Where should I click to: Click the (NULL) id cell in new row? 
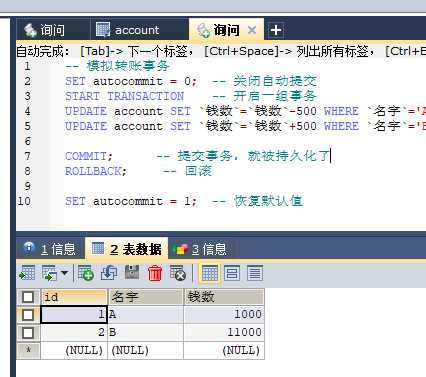click(74, 350)
